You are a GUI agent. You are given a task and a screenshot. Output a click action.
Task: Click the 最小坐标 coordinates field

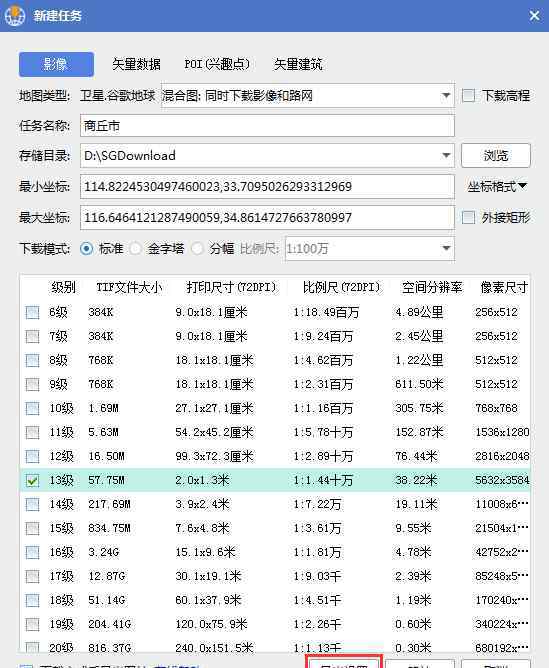tap(267, 187)
